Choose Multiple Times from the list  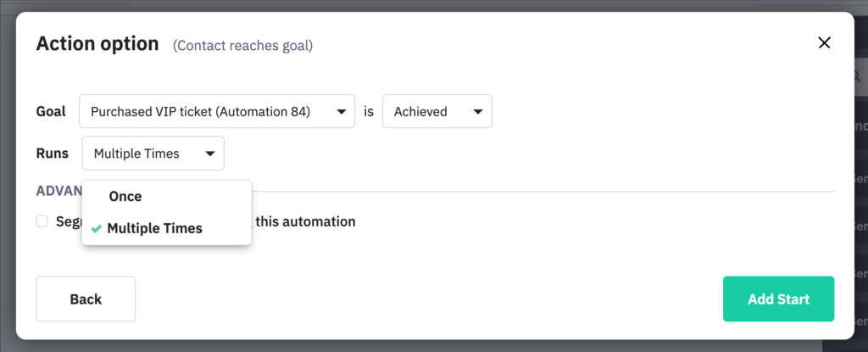tap(154, 228)
